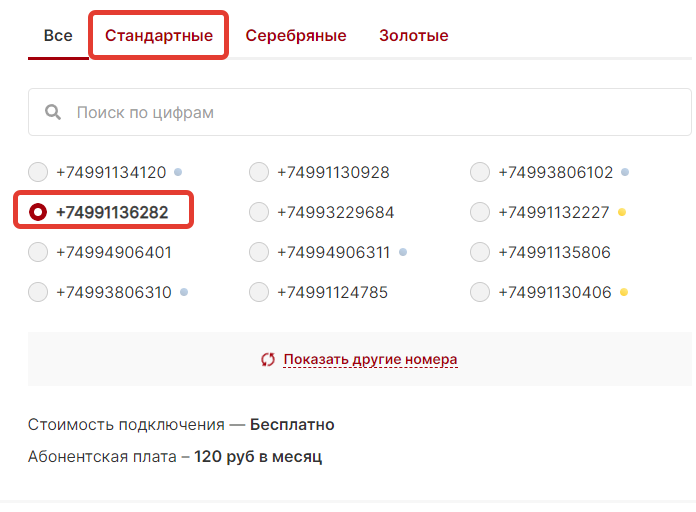Click the refresh arrows icon
696x512 pixels.
(268, 359)
